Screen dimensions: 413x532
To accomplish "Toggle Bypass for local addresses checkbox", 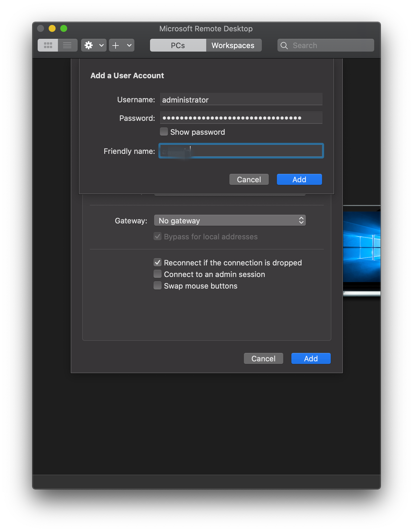I will coord(158,236).
